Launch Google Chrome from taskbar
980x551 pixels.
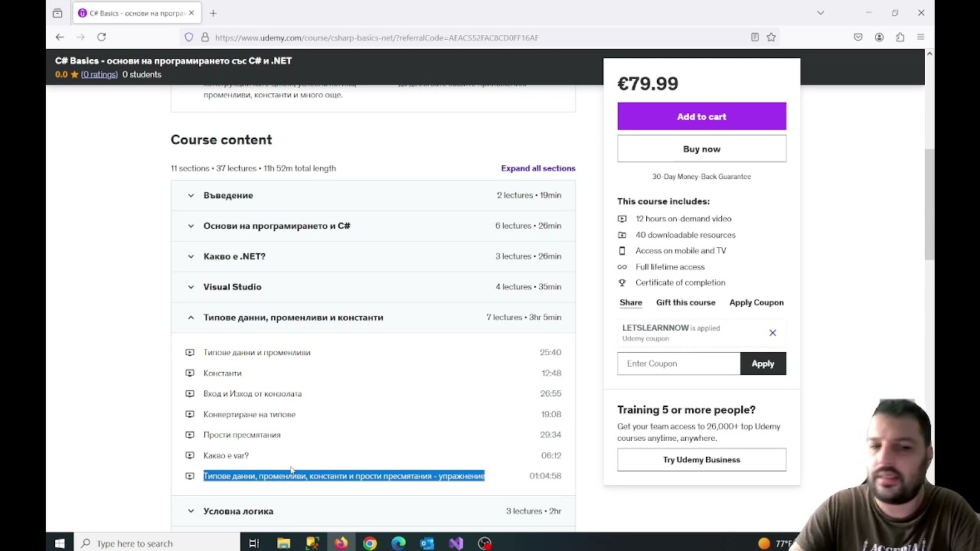(x=370, y=543)
